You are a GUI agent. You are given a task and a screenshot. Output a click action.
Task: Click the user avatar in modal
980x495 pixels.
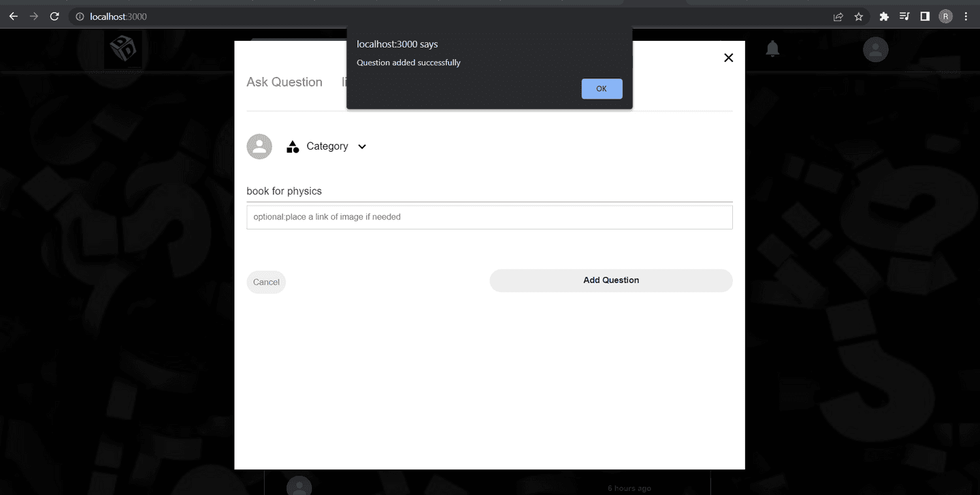[259, 146]
